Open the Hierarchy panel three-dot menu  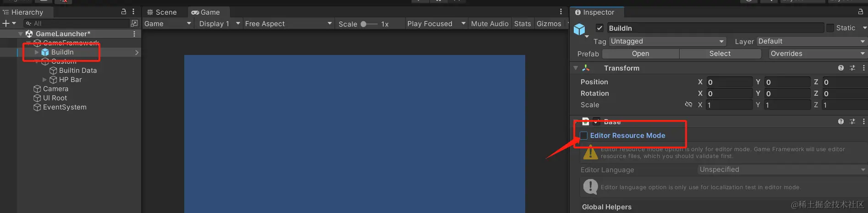click(133, 11)
